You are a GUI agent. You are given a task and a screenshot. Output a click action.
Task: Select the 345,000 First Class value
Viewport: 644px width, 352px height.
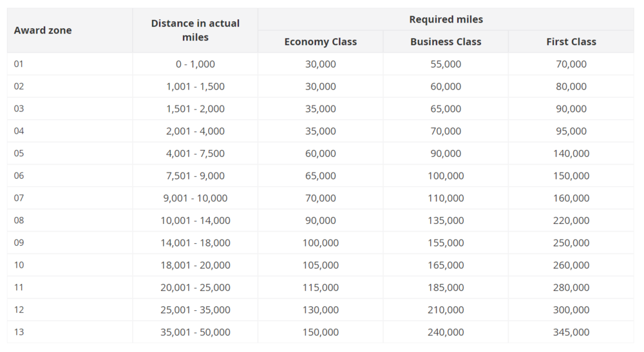pos(571,332)
